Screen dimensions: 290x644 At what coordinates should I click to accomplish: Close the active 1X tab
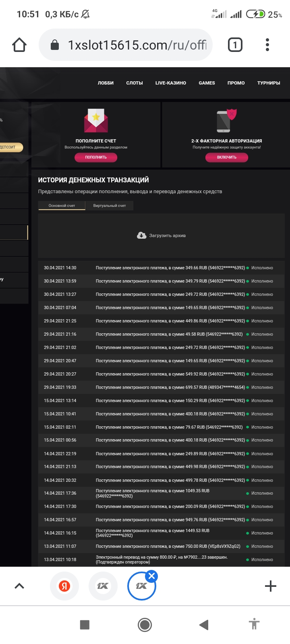click(x=151, y=576)
